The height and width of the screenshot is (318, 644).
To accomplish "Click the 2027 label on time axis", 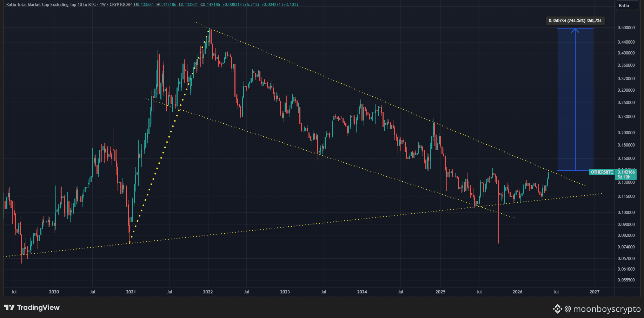I will (x=595, y=292).
